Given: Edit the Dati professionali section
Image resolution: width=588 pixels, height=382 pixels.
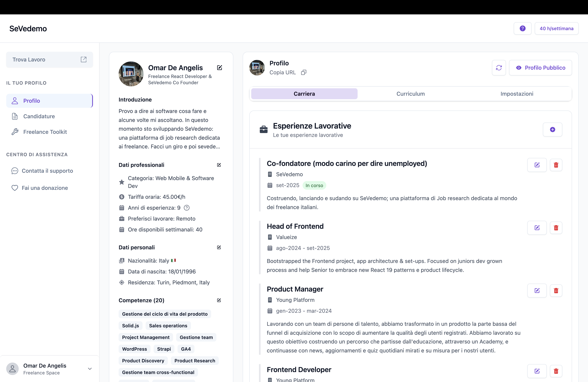Looking at the screenshot, I should coord(219,165).
